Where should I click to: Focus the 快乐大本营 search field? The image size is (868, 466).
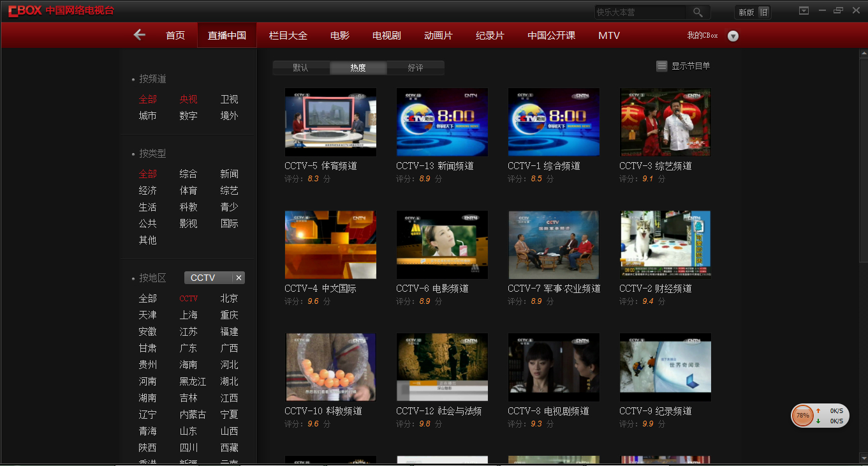pyautogui.click(x=640, y=12)
